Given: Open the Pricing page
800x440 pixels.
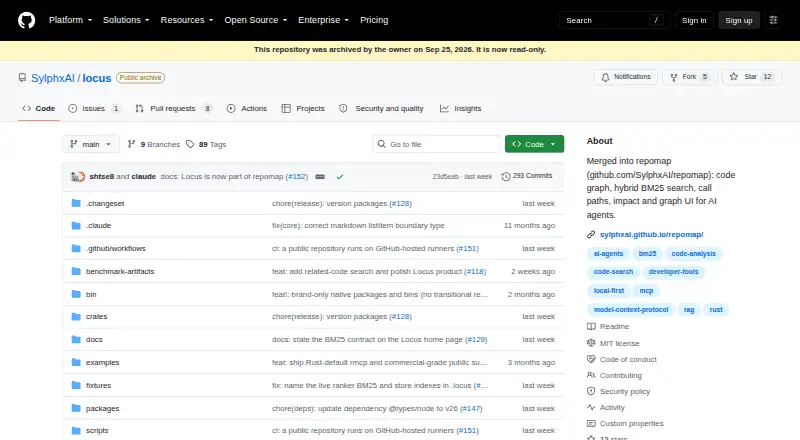Looking at the screenshot, I should coord(374,20).
